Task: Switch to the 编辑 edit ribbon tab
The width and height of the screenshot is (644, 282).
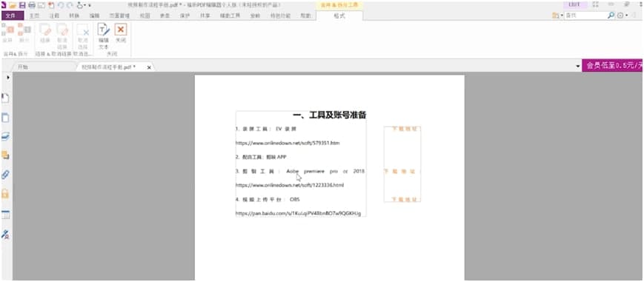Action: point(95,16)
